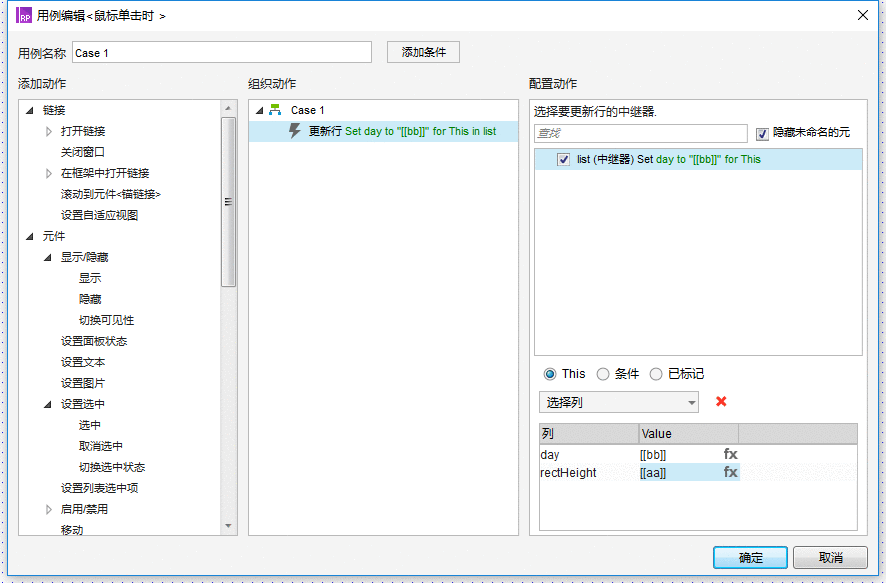
Task: Select 切换选中状态 action
Action: click(112, 467)
